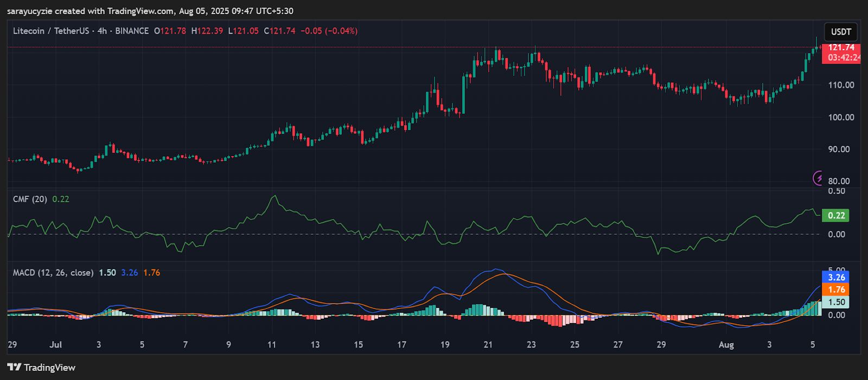Viewport: 868px width, 380px height.
Task: Click the C121.74 close price value
Action: point(279,31)
